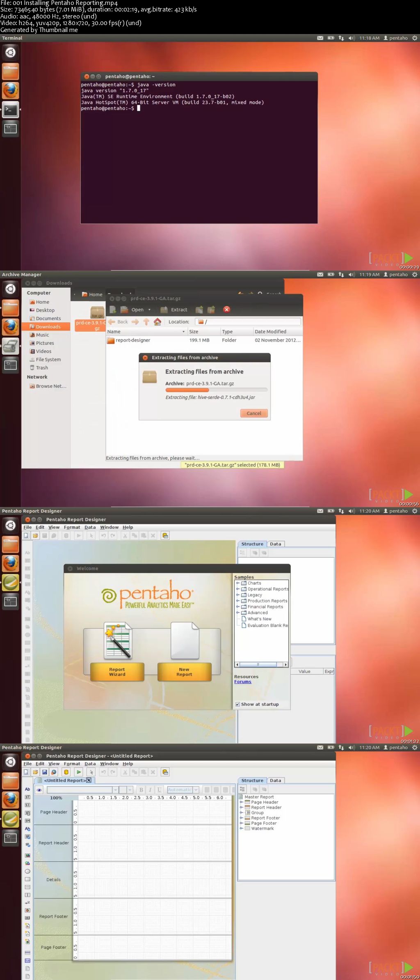Viewport: 420px width, 980px height.
Task: Close the <Untitled Report> tab with its X
Action: click(89, 780)
